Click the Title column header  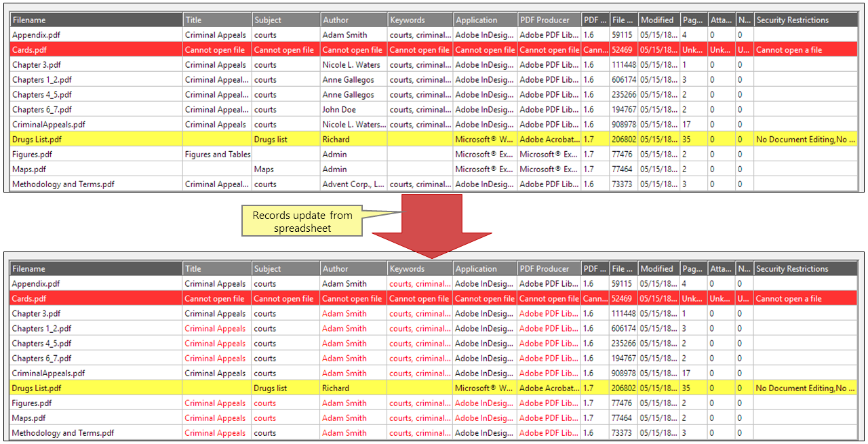216,20
